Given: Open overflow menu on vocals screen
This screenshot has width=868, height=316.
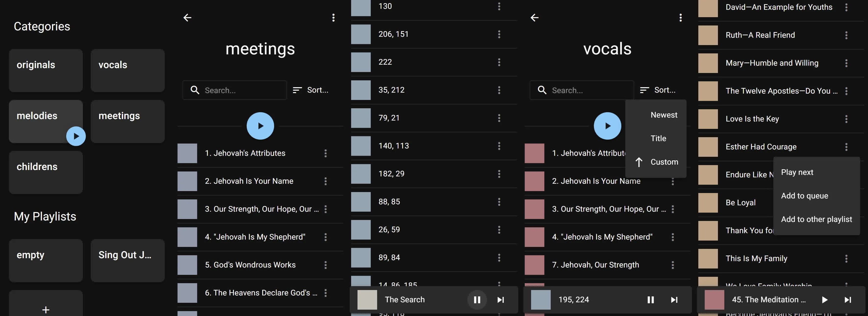Looking at the screenshot, I should pos(680,17).
